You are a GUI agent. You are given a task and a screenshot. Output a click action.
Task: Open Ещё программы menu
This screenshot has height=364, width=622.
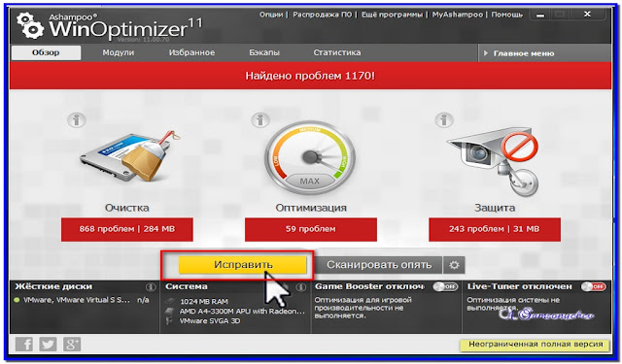(392, 15)
